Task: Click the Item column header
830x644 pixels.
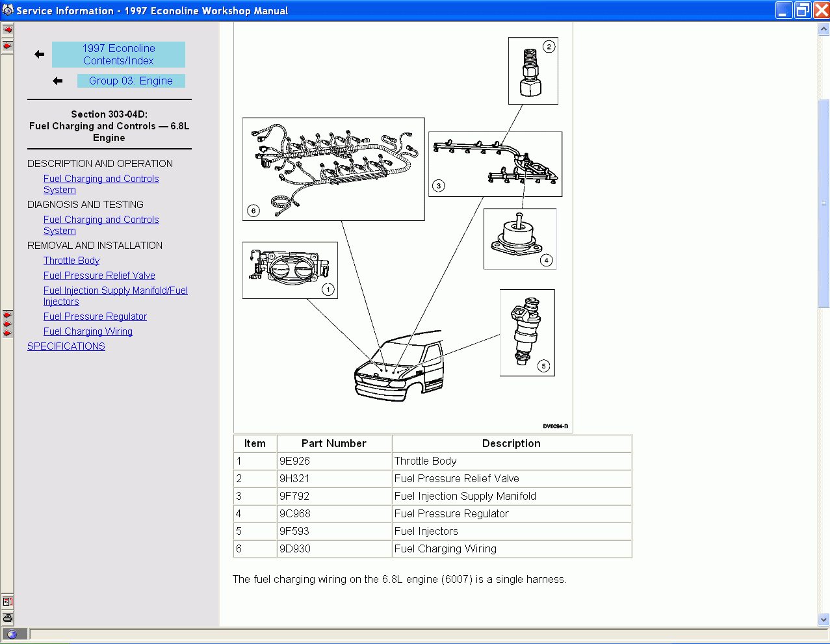Action: point(255,443)
